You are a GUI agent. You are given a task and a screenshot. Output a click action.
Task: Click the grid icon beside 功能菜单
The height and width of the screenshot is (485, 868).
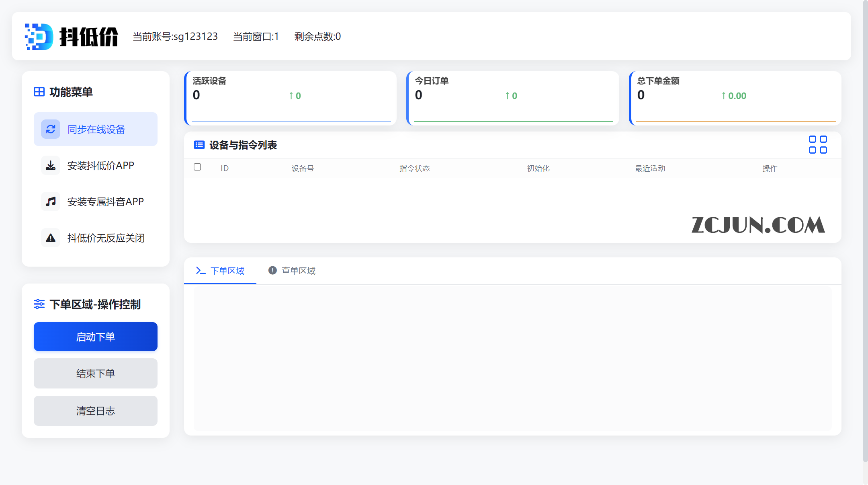click(39, 92)
